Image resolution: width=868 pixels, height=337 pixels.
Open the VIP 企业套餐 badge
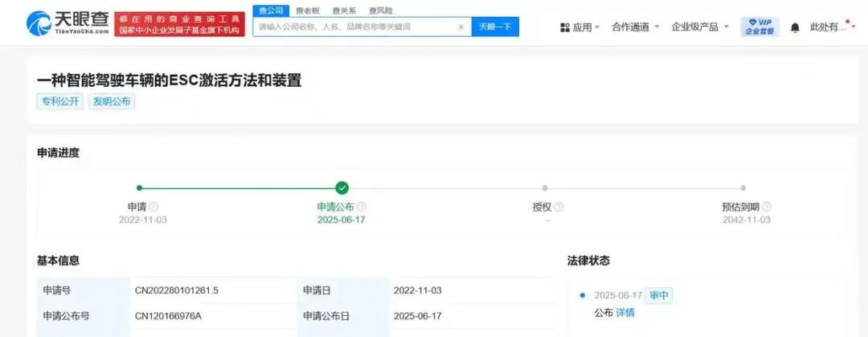click(760, 27)
